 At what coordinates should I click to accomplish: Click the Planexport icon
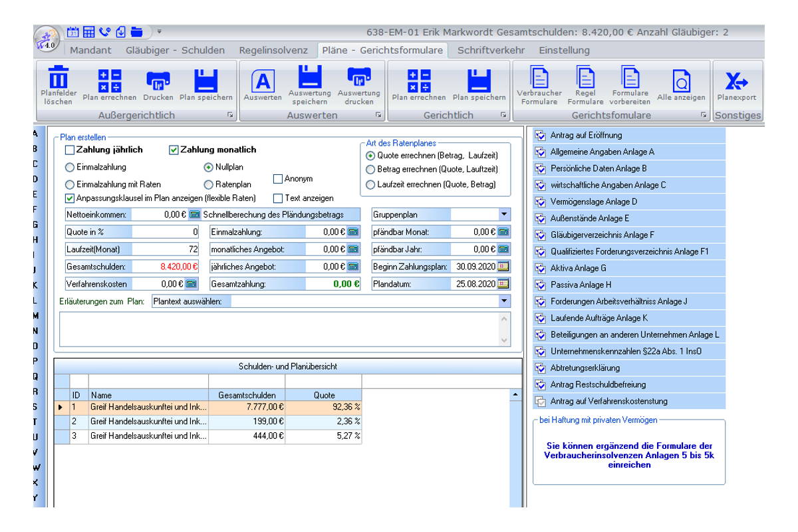pos(737,80)
